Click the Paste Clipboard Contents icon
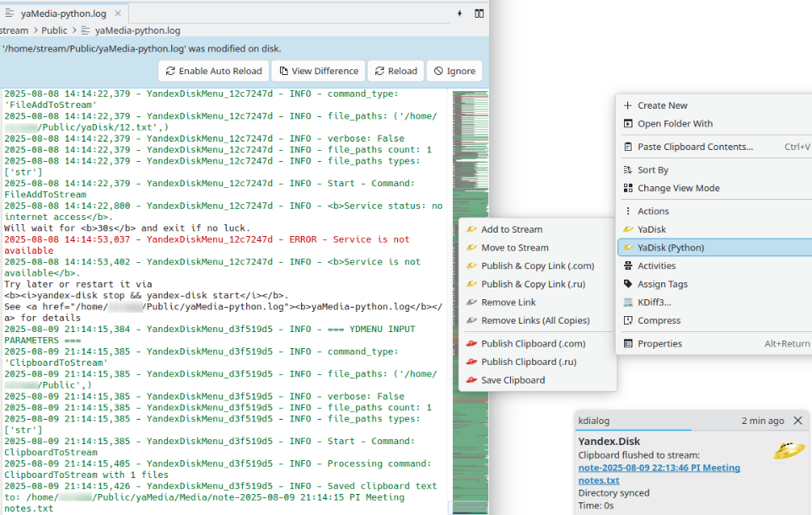 coord(627,147)
